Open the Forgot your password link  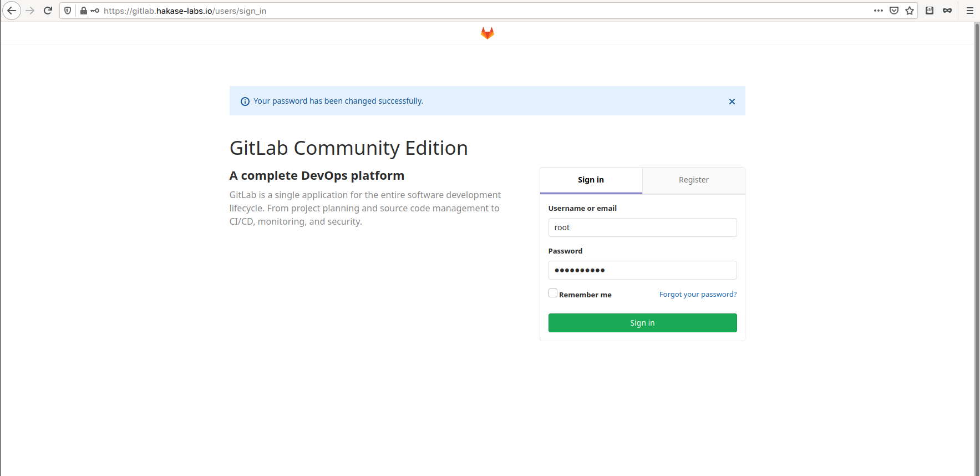coord(698,295)
